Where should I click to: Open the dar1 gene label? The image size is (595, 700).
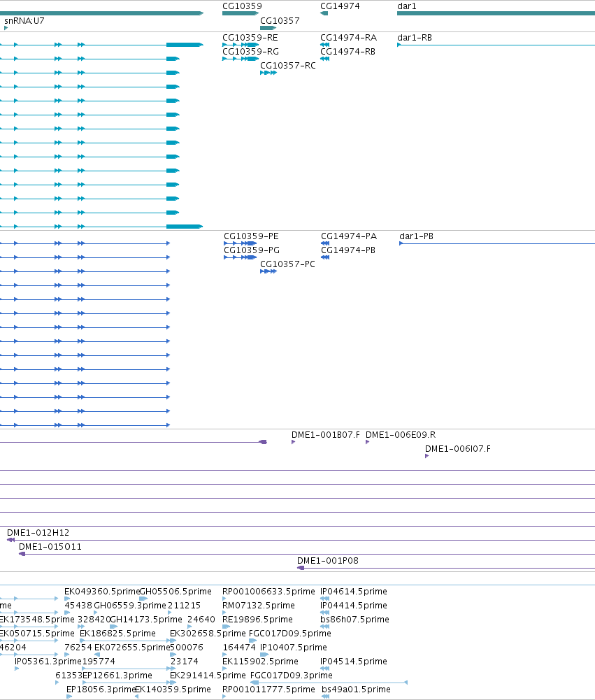click(407, 6)
